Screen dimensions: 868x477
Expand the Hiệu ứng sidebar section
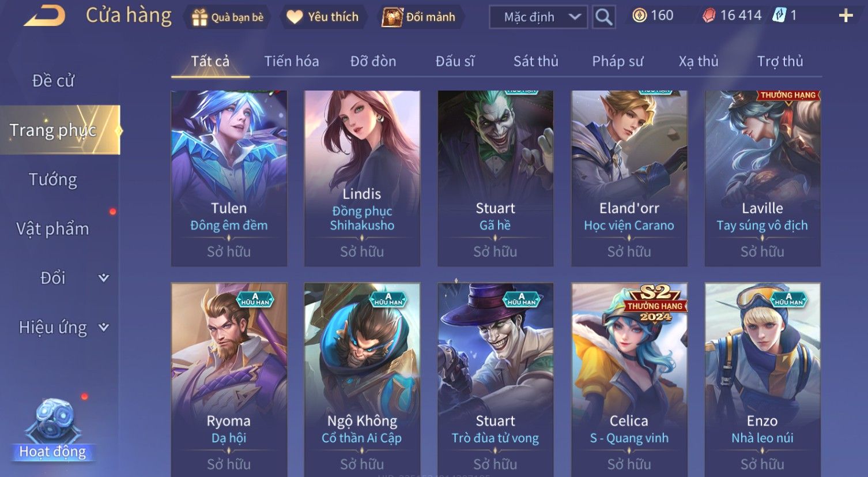(x=104, y=328)
